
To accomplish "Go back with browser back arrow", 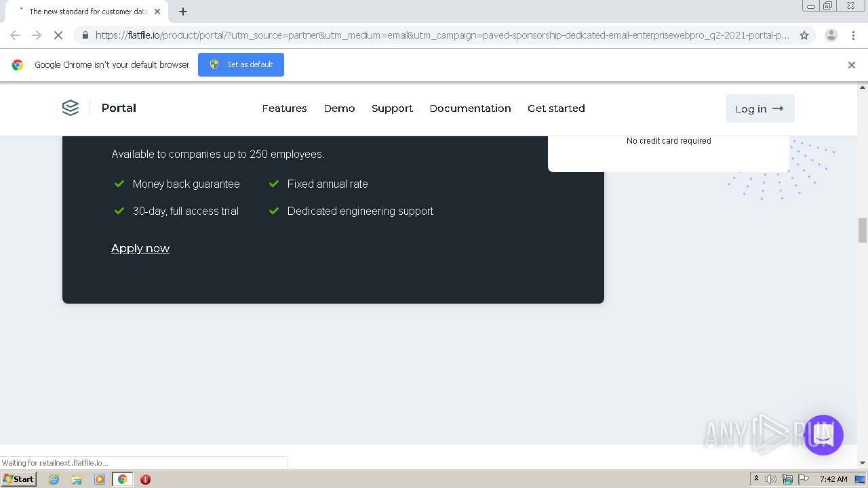I will (x=15, y=35).
